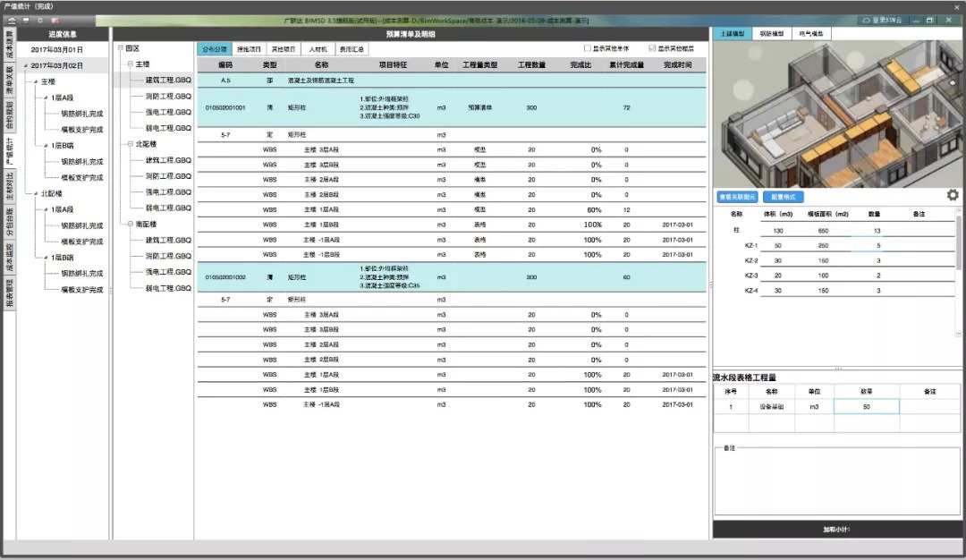Image resolution: width=966 pixels, height=560 pixels.
Task: Select the row with code 010502001001
Action: (452, 108)
